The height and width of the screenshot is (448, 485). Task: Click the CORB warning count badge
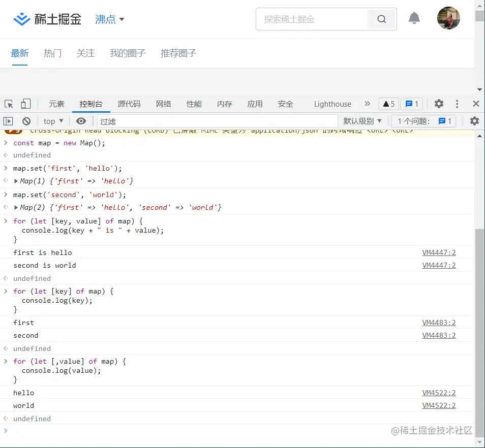tap(13, 132)
